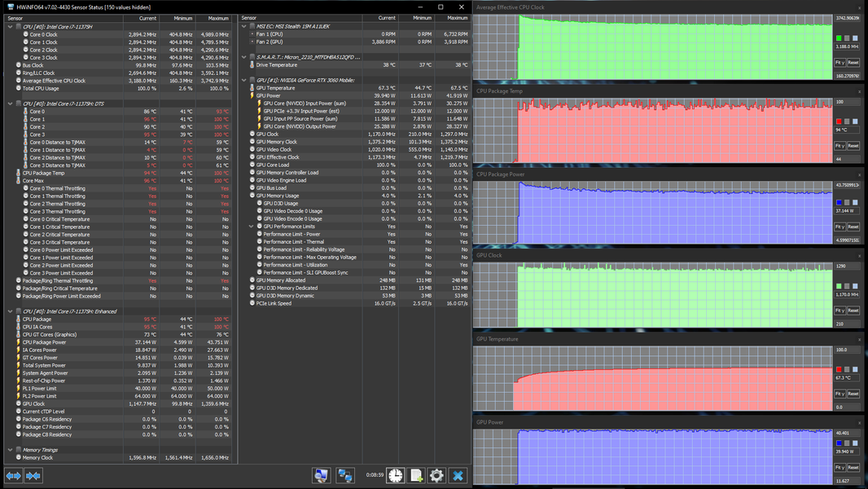This screenshot has width=868, height=489.
Task: Select the Drive Temperature row
Action: point(355,65)
